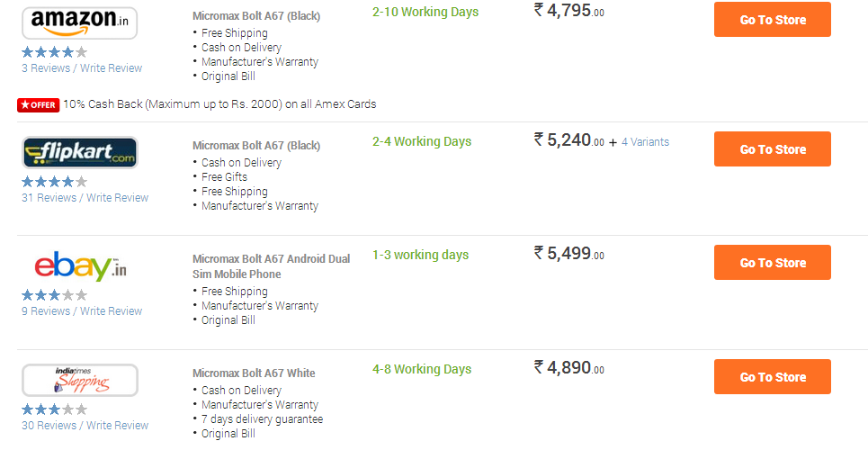Image resolution: width=868 pixels, height=450 pixels.
Task: Open the eBay.in store logo
Action: point(80,266)
